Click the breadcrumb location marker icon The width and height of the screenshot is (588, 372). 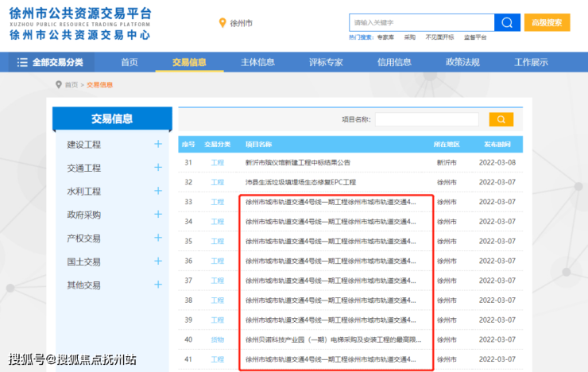[x=58, y=84]
